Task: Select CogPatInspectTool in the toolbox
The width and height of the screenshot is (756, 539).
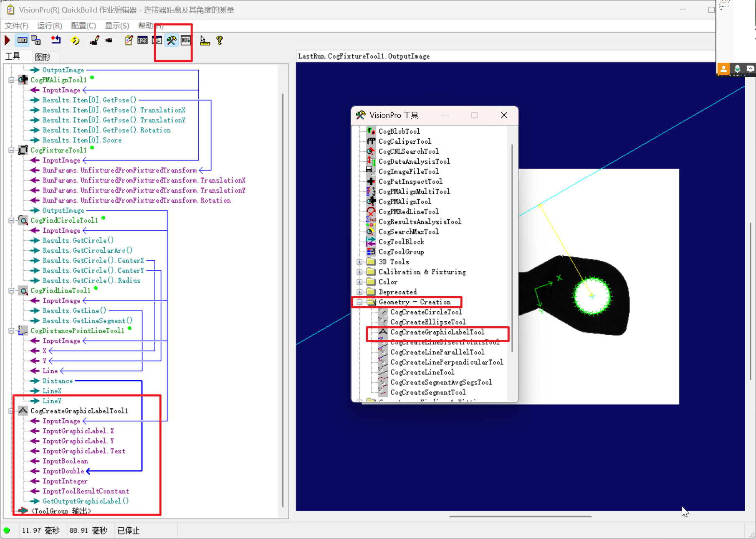Action: [410, 181]
